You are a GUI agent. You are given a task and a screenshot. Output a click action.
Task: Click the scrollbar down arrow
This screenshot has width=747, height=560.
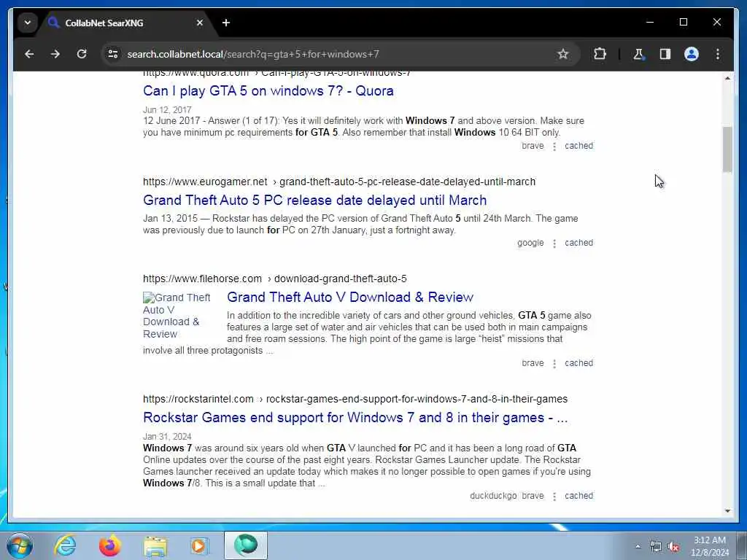coord(727,511)
